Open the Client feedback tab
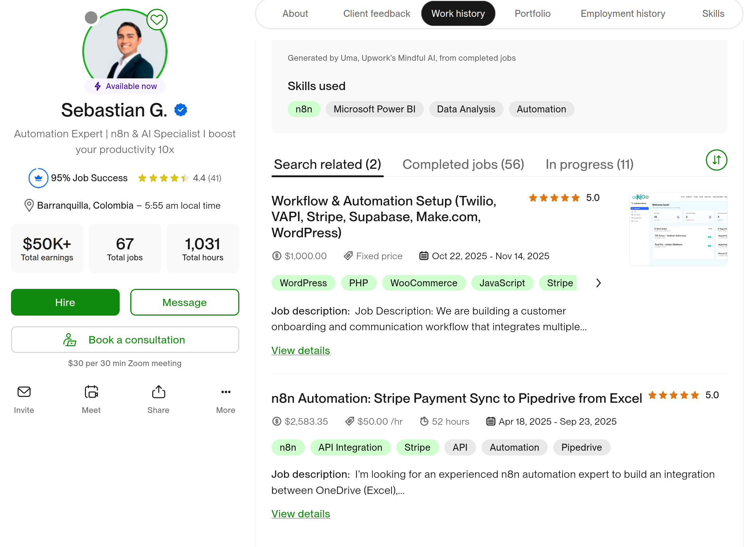Screen dimensions: 756x547 [x=377, y=14]
